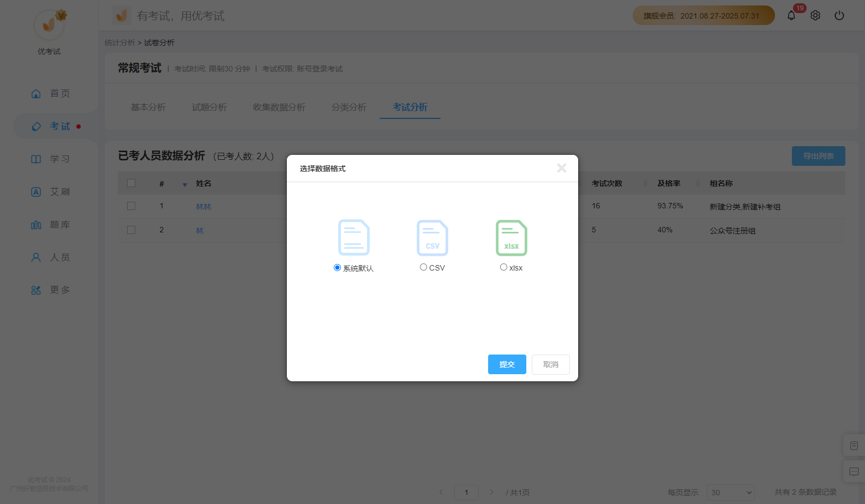This screenshot has height=504, width=865.
Task: Click the page number input field
Action: click(466, 493)
